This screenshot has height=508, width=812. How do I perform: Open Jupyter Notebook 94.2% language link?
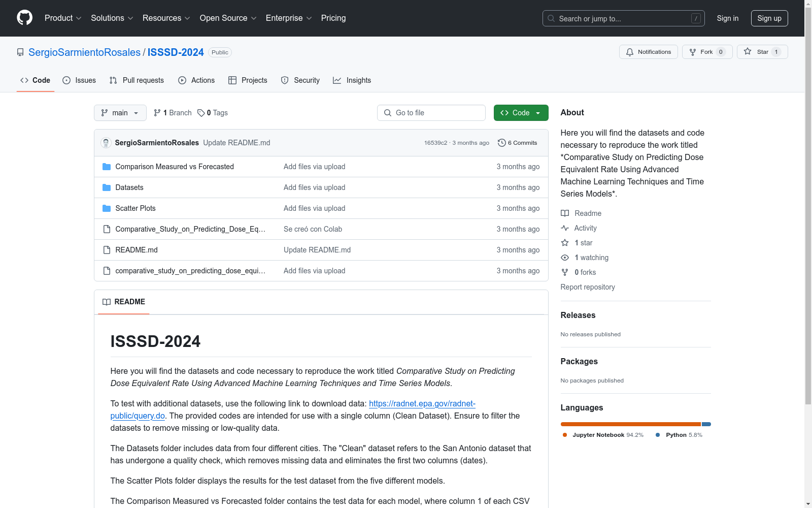tap(603, 435)
